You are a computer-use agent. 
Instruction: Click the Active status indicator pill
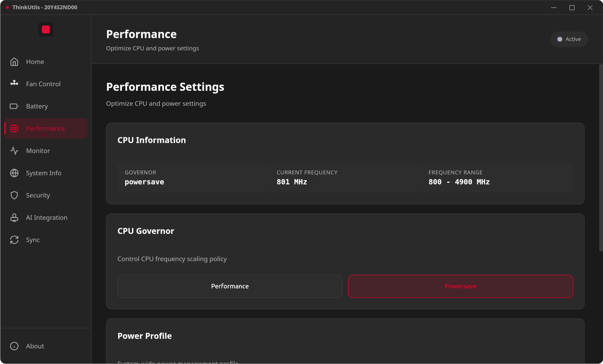tap(569, 39)
